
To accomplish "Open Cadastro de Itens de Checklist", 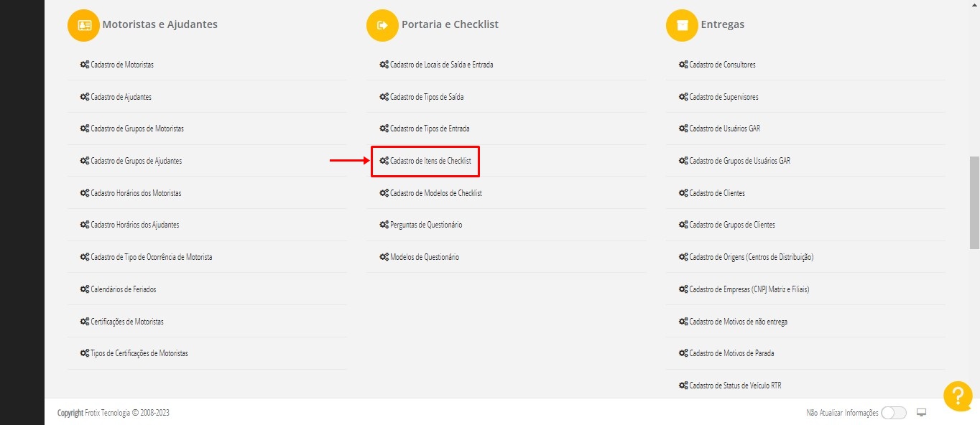I will pos(430,161).
